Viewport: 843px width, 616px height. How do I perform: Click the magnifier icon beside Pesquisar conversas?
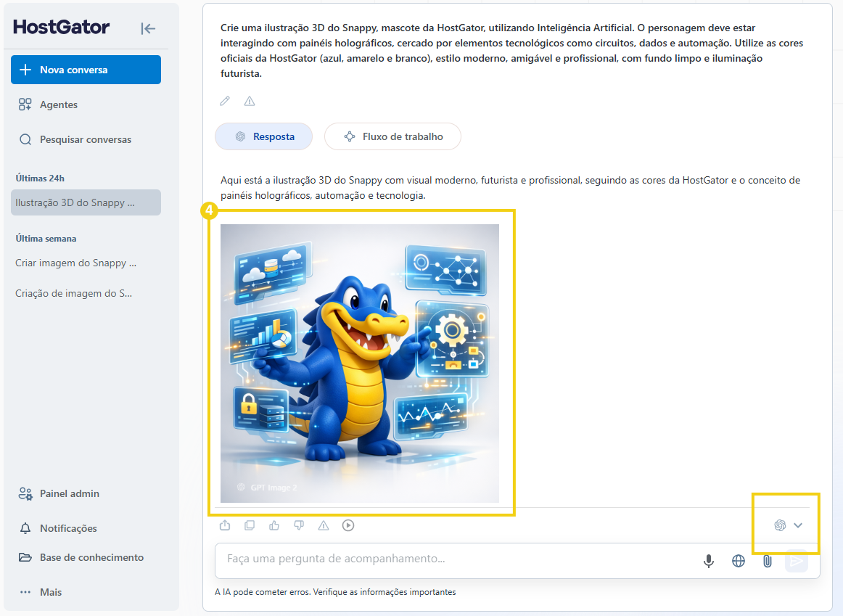(25, 140)
